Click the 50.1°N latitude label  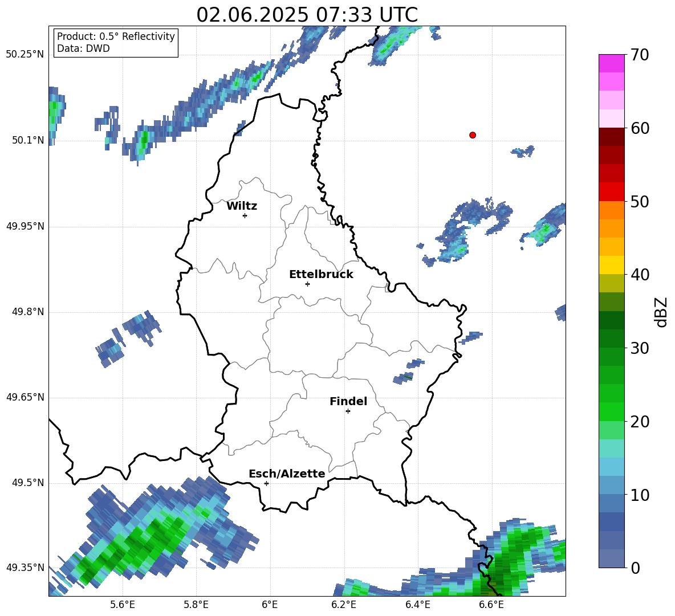click(28, 141)
